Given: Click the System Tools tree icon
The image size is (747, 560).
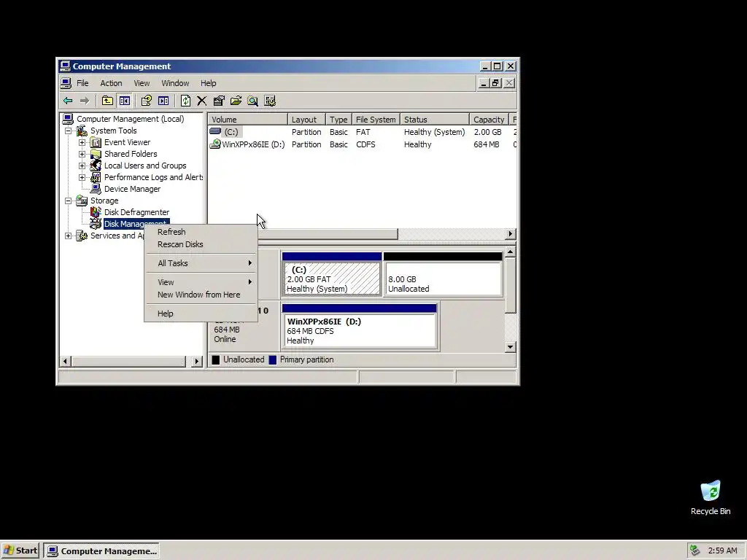Looking at the screenshot, I should (82, 131).
